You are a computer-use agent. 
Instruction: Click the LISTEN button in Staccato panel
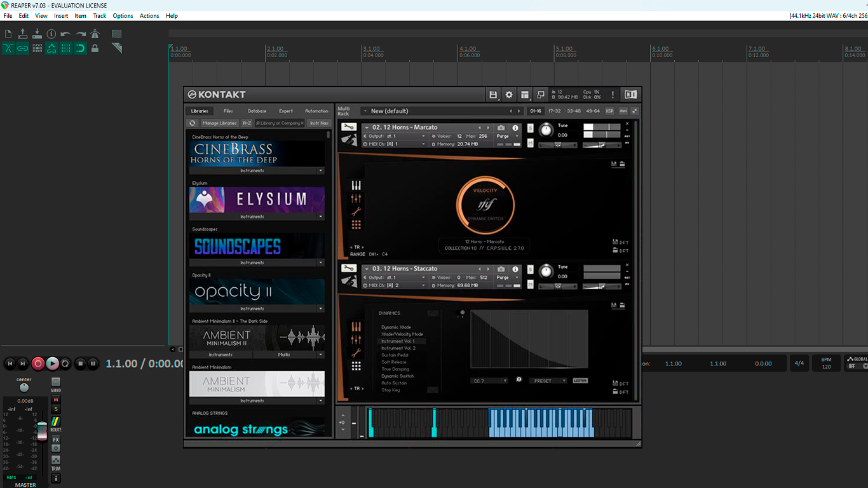(x=580, y=381)
